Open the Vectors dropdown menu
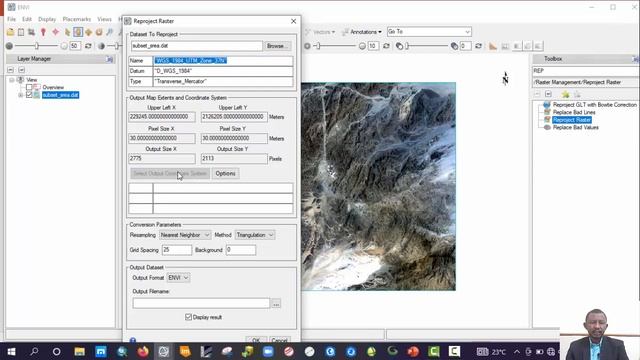 320,32
